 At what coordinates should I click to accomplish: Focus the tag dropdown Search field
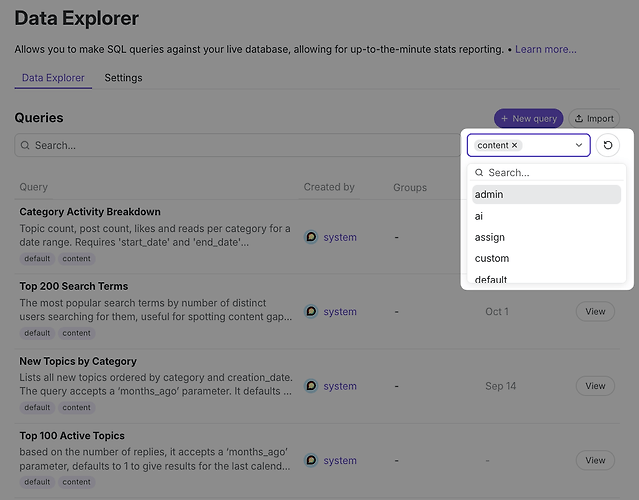click(546, 173)
